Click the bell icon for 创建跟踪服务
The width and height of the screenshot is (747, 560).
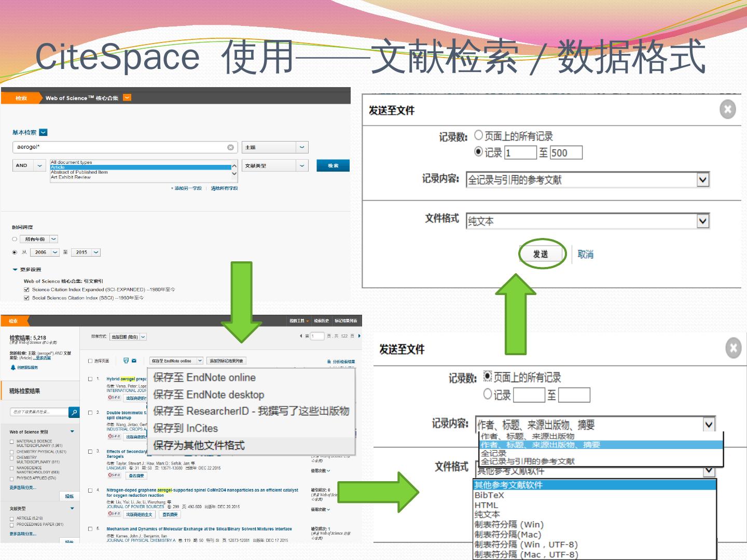[x=13, y=368]
